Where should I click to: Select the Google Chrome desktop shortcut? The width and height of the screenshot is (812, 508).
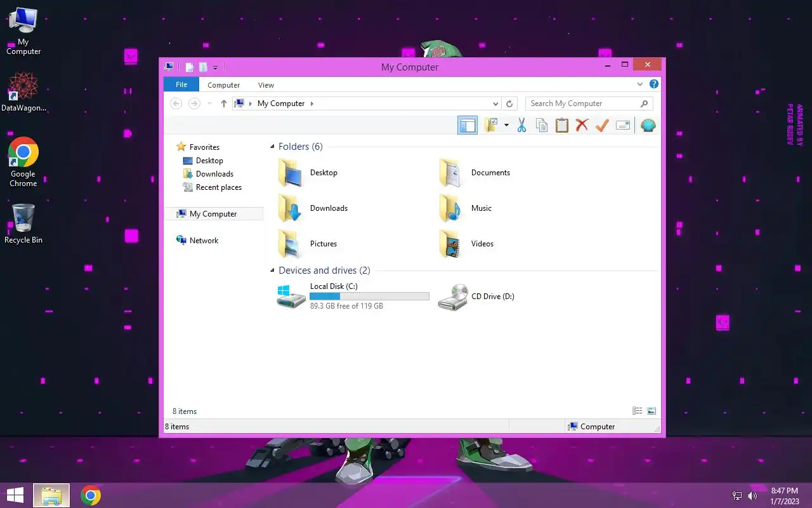(x=23, y=163)
